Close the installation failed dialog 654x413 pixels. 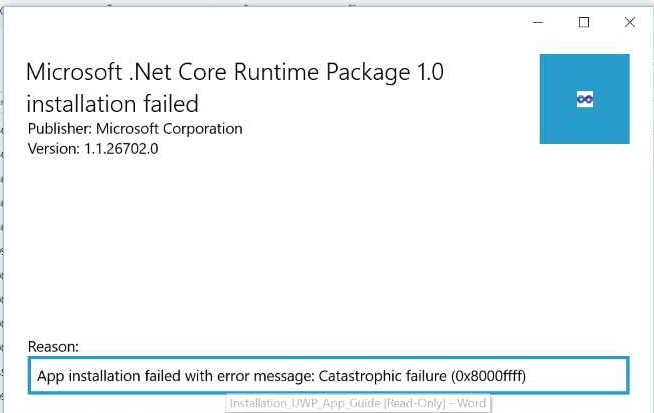coord(629,22)
